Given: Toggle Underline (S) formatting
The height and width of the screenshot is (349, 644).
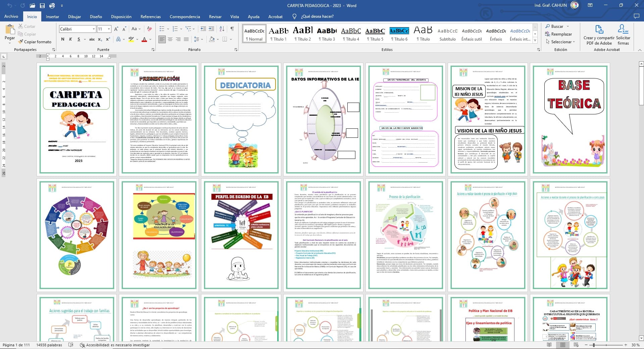Looking at the screenshot, I should pos(79,39).
